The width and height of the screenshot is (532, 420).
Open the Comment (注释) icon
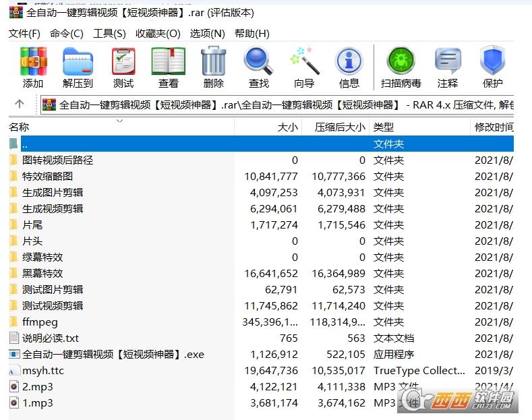point(448,62)
